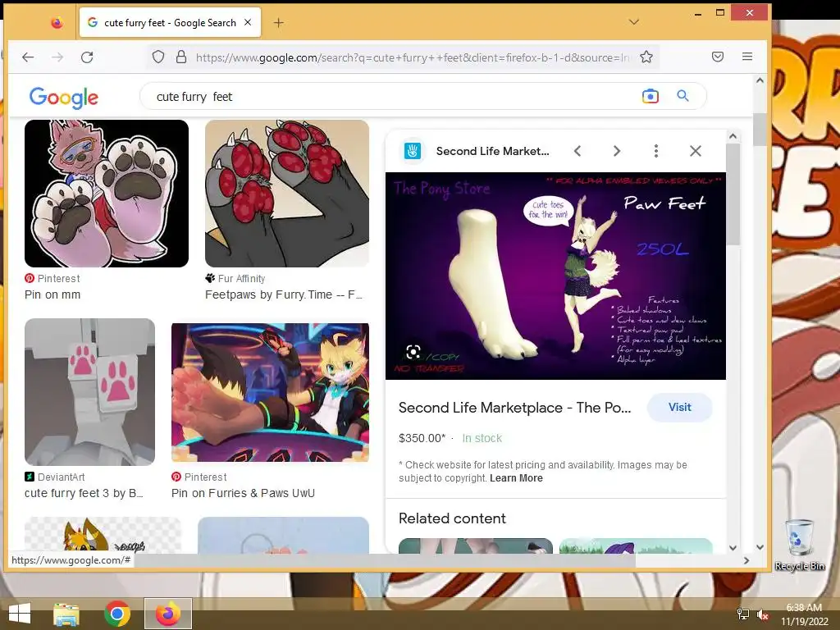Open the tracking protection shield icon
Image resolution: width=840 pixels, height=630 pixels.
pyautogui.click(x=158, y=57)
